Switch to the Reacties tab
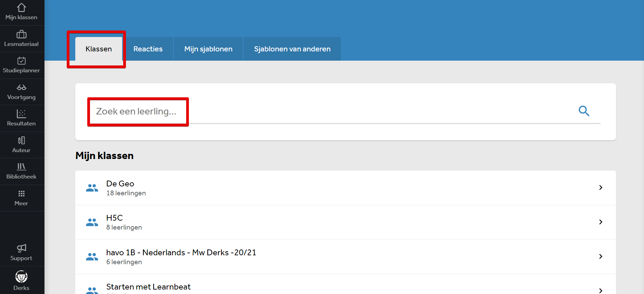The height and width of the screenshot is (294, 644). (148, 49)
